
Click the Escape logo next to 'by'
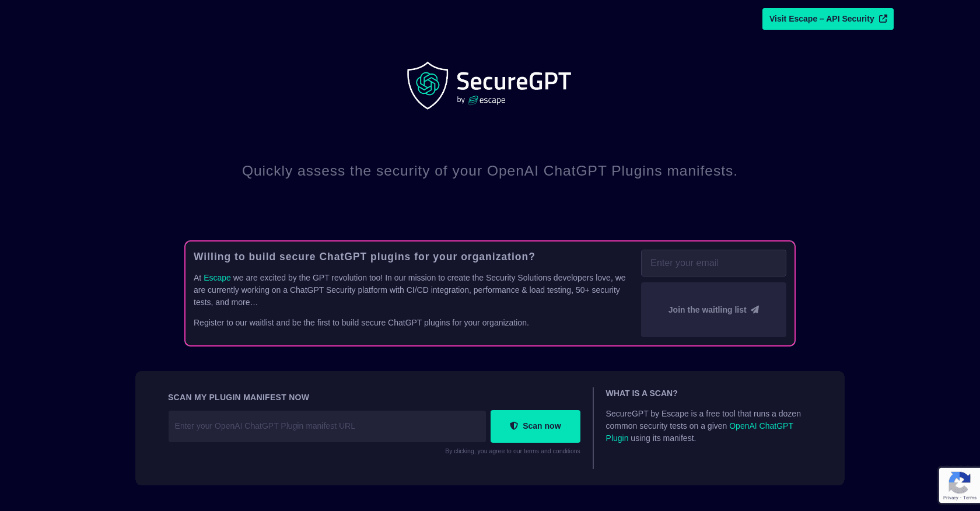pos(487,100)
